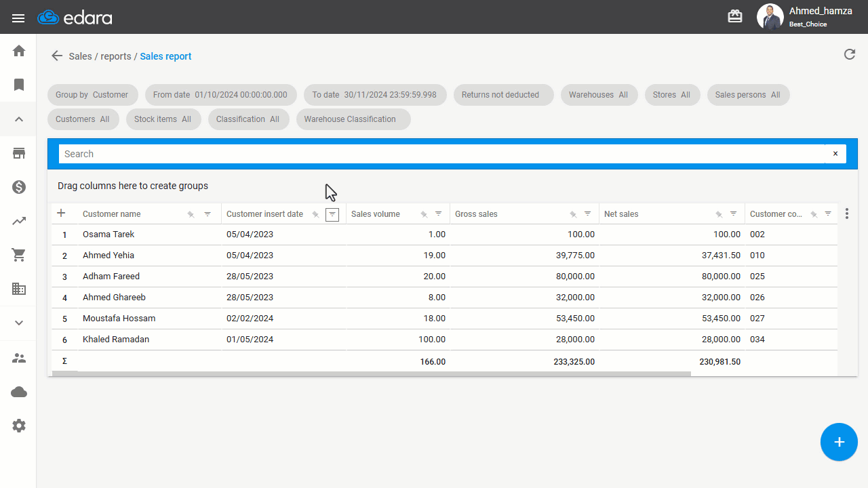Click the Sales report breadcrumb
The width and height of the screenshot is (868, 488).
click(x=165, y=56)
